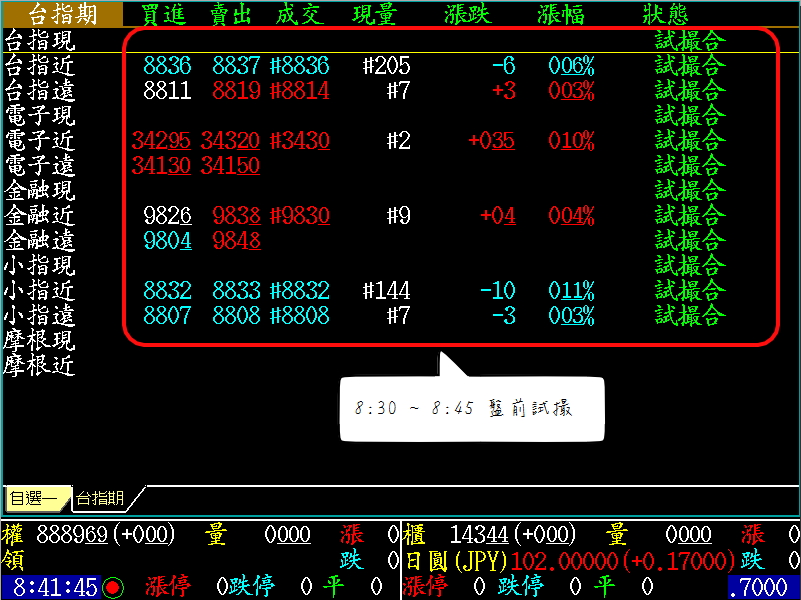
Task: Select the 台指近 futures row
Action: click(x=40, y=66)
